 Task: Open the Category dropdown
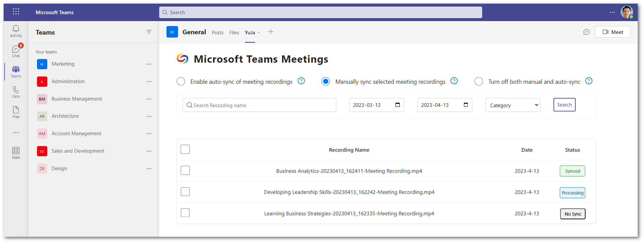(513, 105)
